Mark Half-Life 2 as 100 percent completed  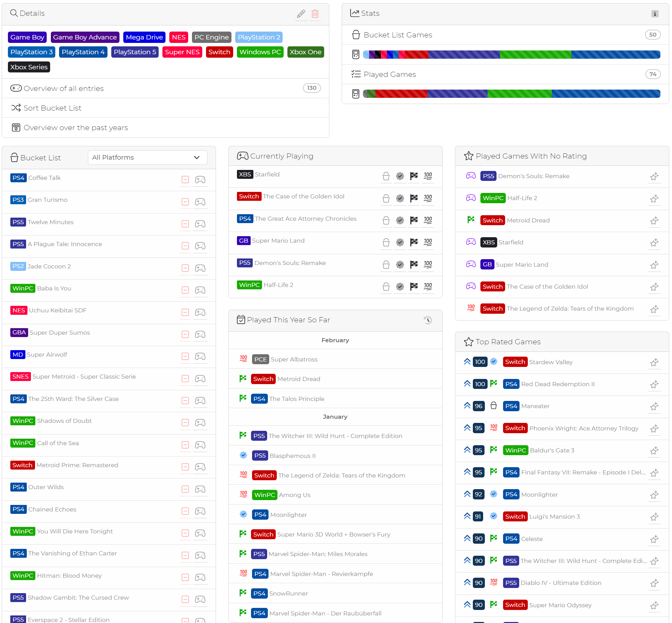[x=428, y=287]
